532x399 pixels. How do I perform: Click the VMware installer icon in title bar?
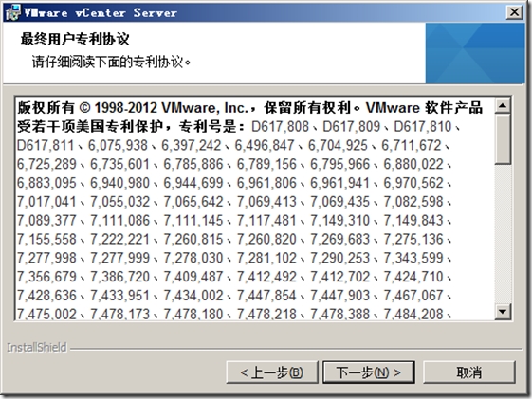12,12
